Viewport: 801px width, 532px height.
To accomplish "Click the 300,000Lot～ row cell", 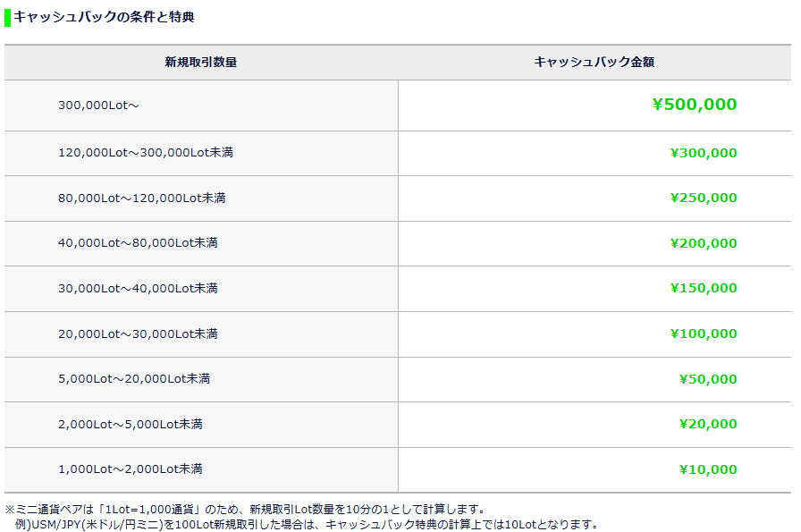I will click(x=98, y=106).
